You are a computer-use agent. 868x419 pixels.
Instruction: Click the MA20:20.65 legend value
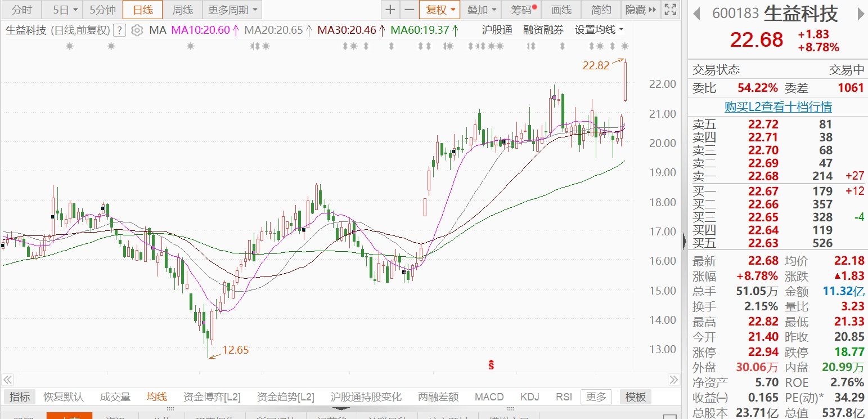[x=278, y=30]
